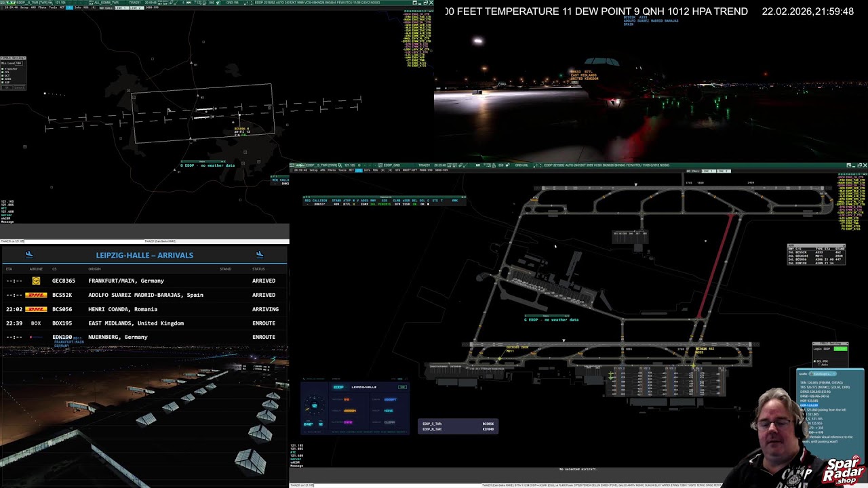This screenshot has width=868, height=488.
Task: Click EDDP station label in weather widget
Action: (x=338, y=387)
